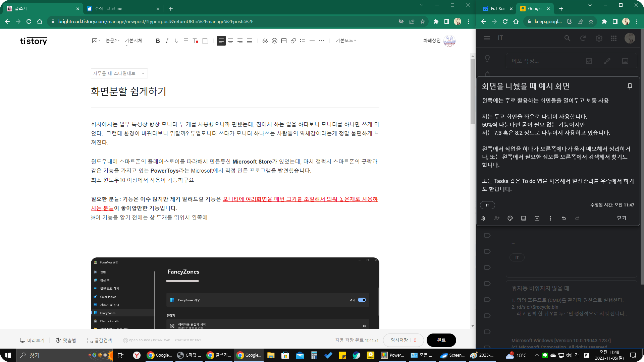
Task: Toggle italic formatting
Action: click(167, 41)
